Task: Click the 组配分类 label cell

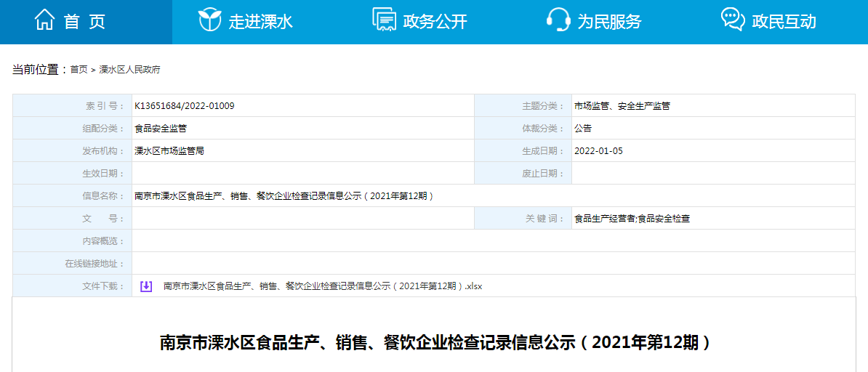Action: click(x=73, y=129)
